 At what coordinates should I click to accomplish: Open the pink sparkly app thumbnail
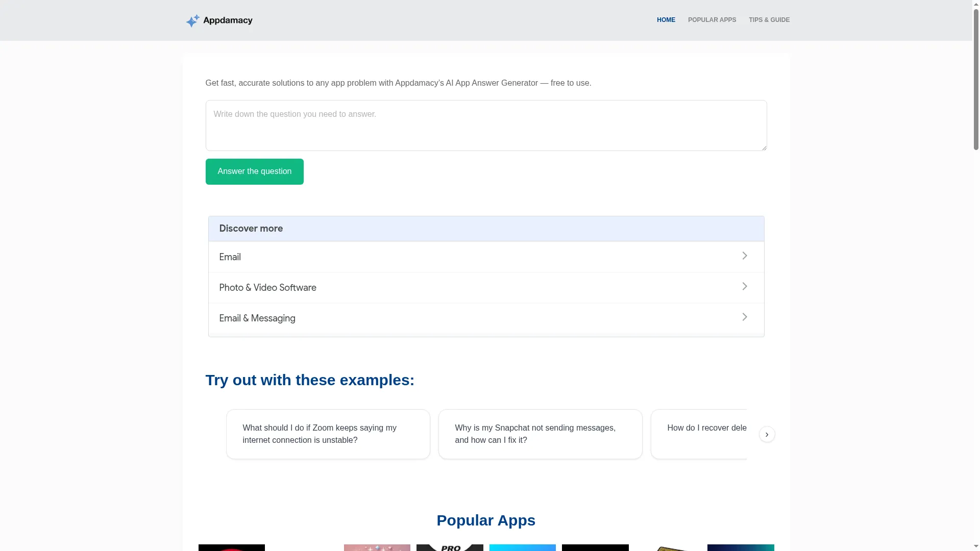coord(377,548)
